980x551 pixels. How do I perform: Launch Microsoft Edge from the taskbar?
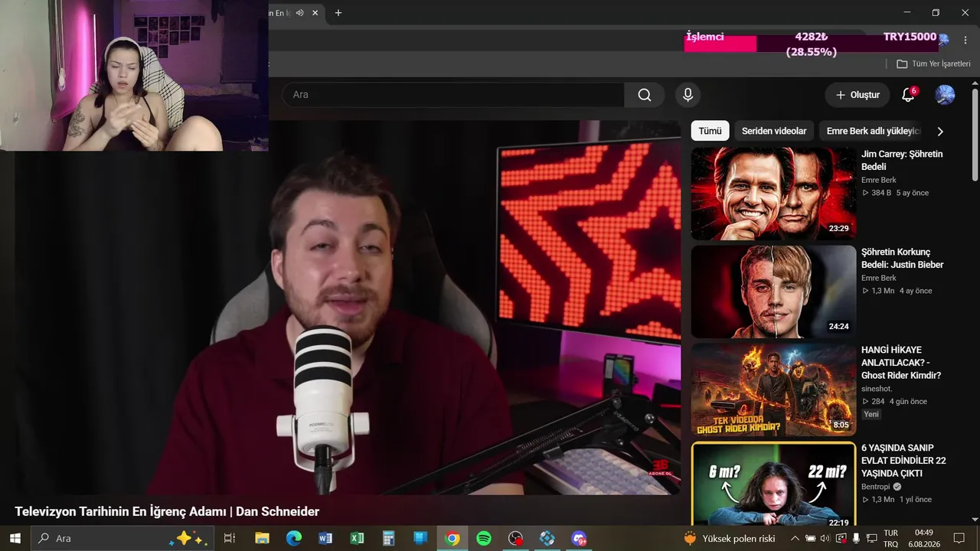(x=294, y=538)
